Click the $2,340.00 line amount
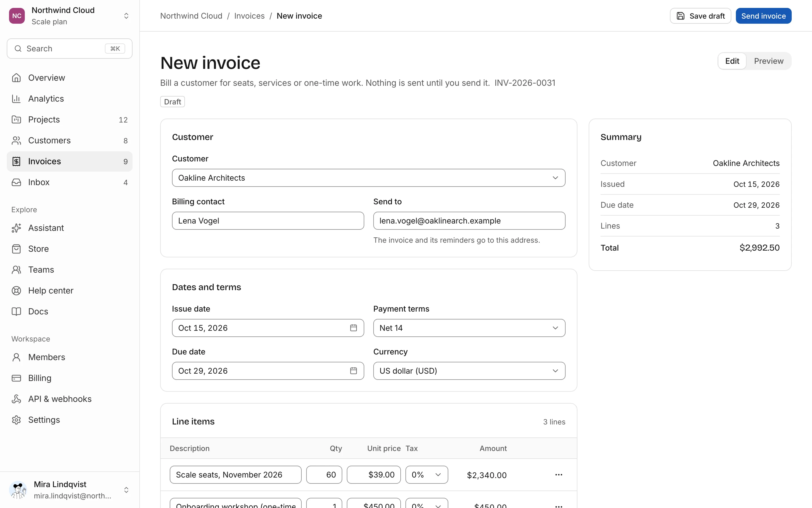 click(x=487, y=475)
